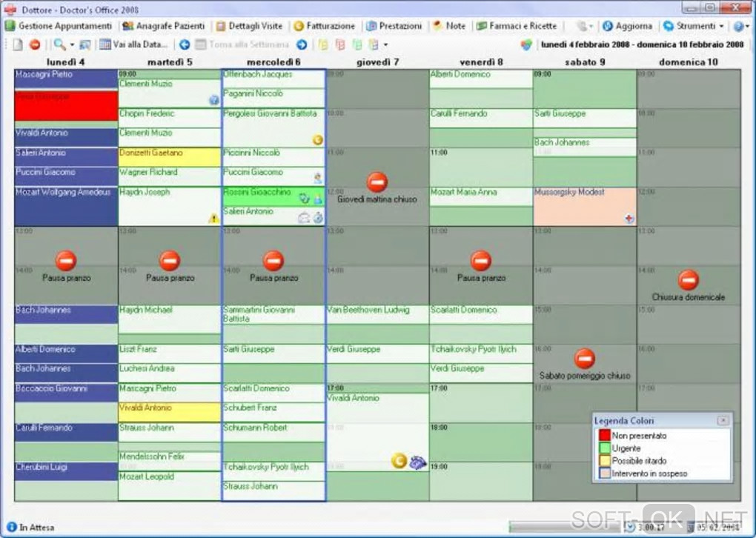Open the search icon's dropdown arrow
Screen dimensions: 756x538
(x=72, y=44)
